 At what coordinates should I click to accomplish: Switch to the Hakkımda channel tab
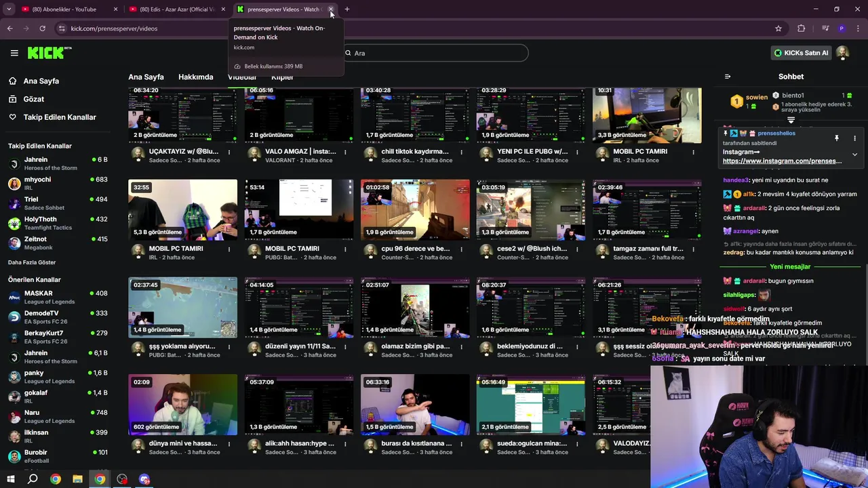pyautogui.click(x=196, y=77)
